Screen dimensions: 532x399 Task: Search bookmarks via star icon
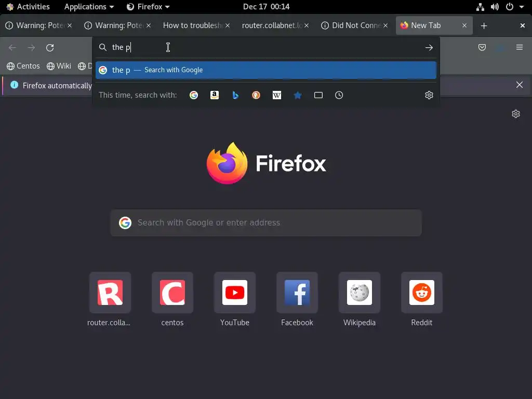point(298,95)
